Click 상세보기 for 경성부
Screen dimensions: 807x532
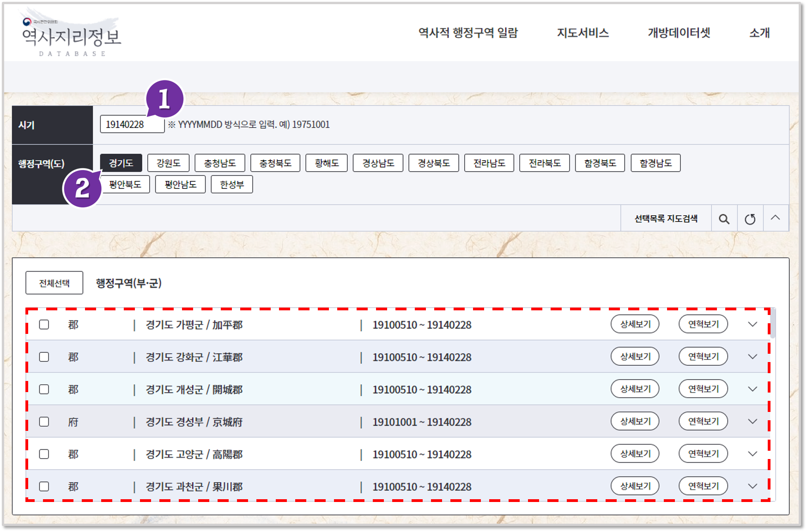click(635, 421)
